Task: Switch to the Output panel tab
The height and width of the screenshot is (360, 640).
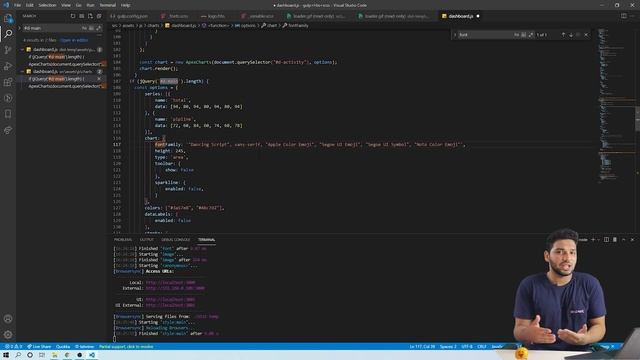Action: click(147, 240)
